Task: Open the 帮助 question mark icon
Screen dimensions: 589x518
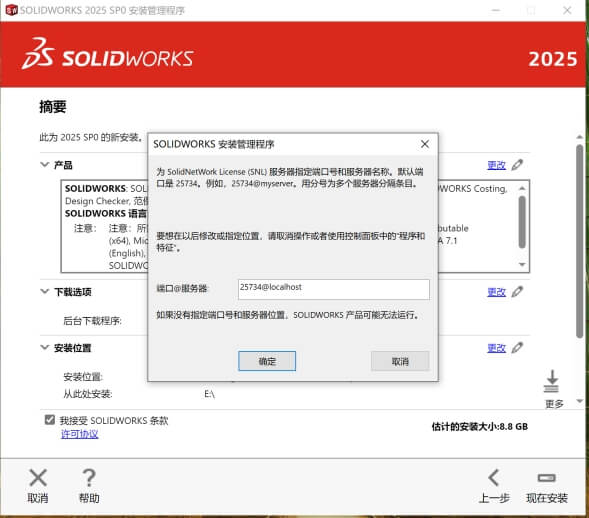Action: [x=89, y=478]
